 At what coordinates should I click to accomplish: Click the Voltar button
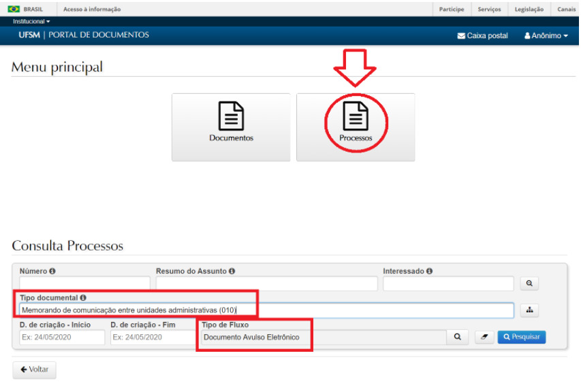[34, 370]
